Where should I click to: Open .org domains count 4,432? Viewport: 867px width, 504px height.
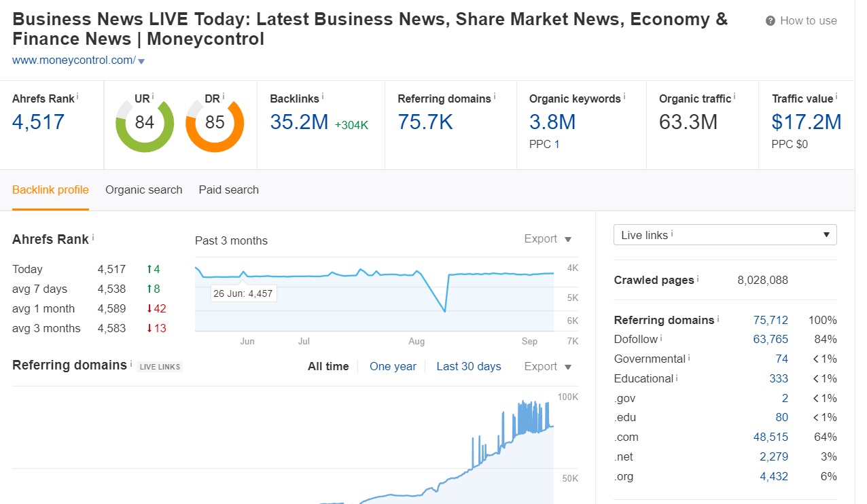774,477
